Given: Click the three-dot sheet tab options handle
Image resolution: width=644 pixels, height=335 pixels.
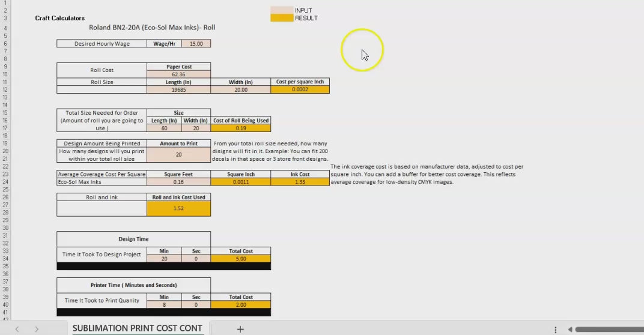Looking at the screenshot, I should 555,330.
